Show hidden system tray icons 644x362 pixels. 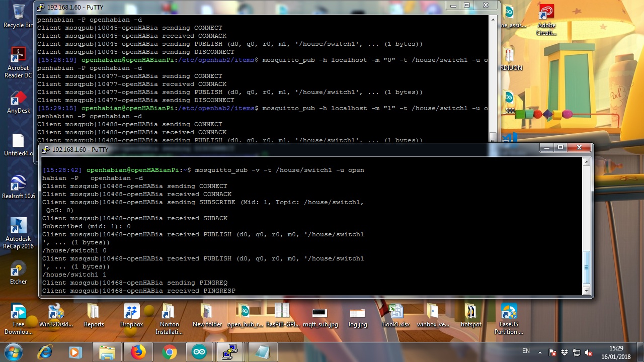540,352
